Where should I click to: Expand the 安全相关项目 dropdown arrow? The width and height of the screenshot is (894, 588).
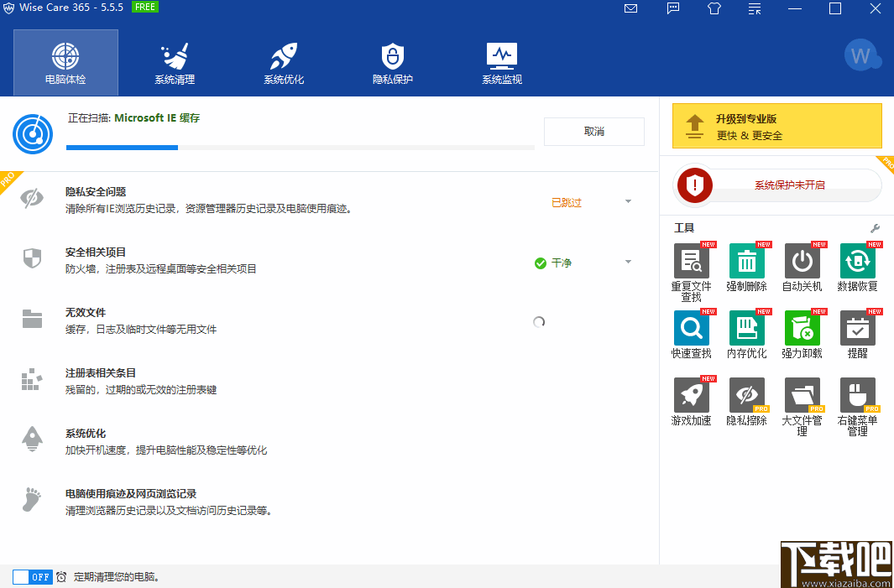tap(628, 262)
